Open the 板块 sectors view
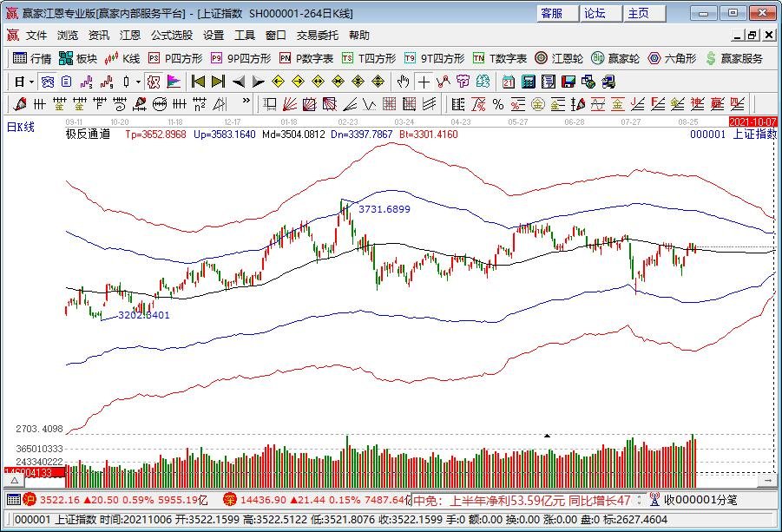Screen dimensions: 782x532 point(78,58)
